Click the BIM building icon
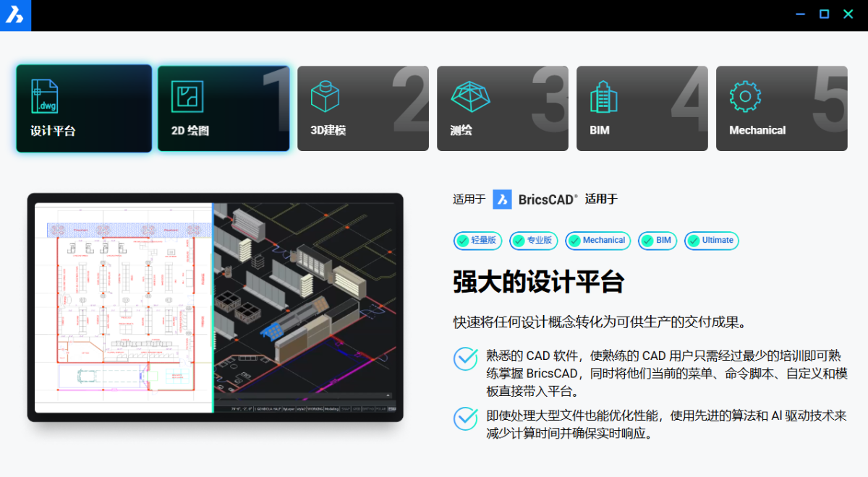This screenshot has width=868, height=477. tap(603, 96)
